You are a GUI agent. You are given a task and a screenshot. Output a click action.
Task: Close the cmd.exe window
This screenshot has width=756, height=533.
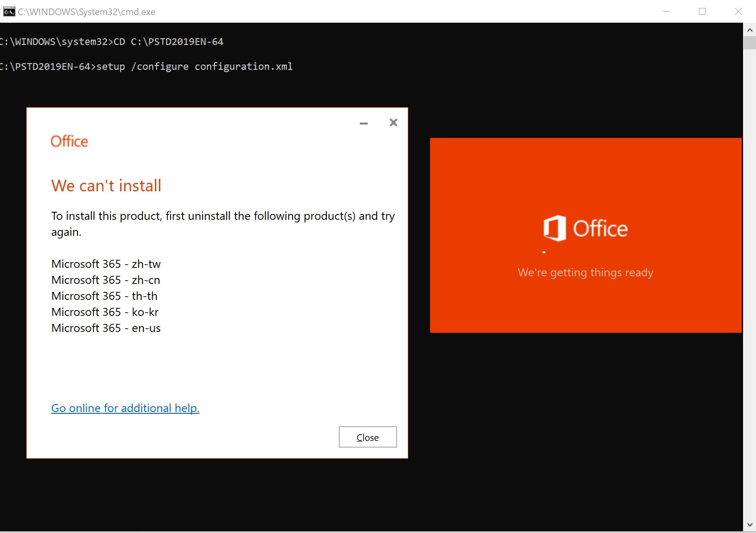[738, 12]
